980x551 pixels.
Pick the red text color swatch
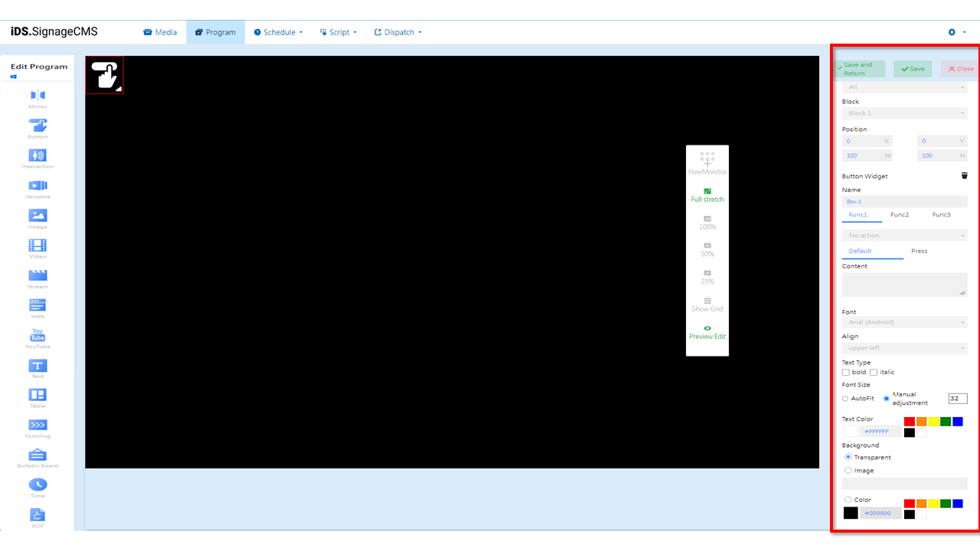pos(909,421)
